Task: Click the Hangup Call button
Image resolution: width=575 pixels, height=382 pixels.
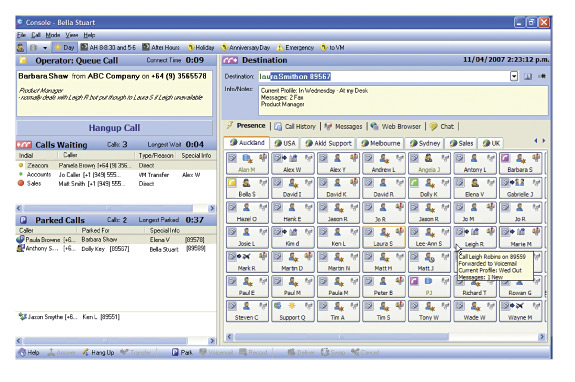Action: [x=114, y=128]
